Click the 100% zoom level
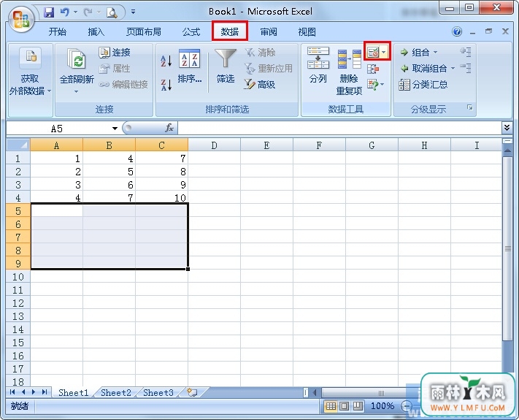 pos(382,406)
